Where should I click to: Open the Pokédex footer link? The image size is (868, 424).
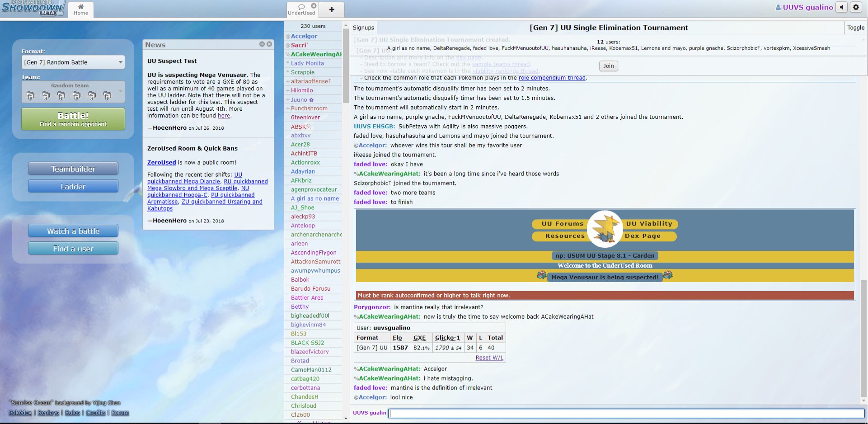tap(20, 413)
